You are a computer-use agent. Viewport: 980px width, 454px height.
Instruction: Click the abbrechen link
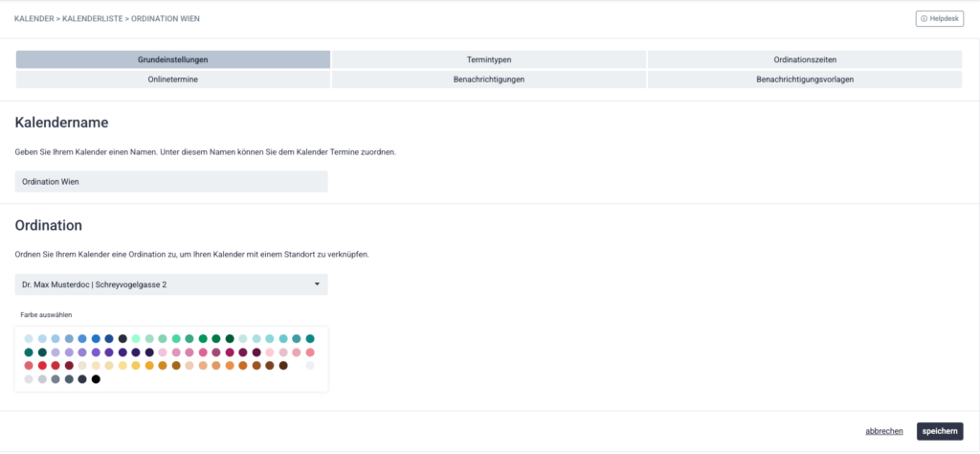[x=883, y=431]
